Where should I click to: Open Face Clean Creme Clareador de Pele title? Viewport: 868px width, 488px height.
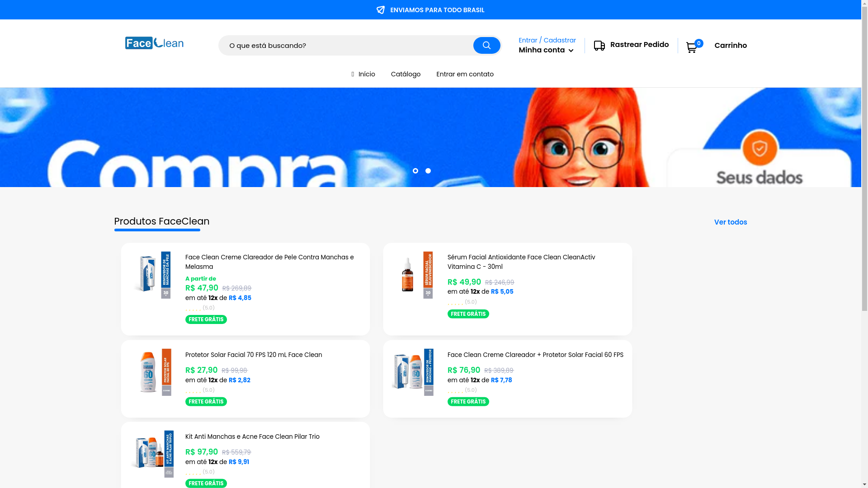coord(269,262)
